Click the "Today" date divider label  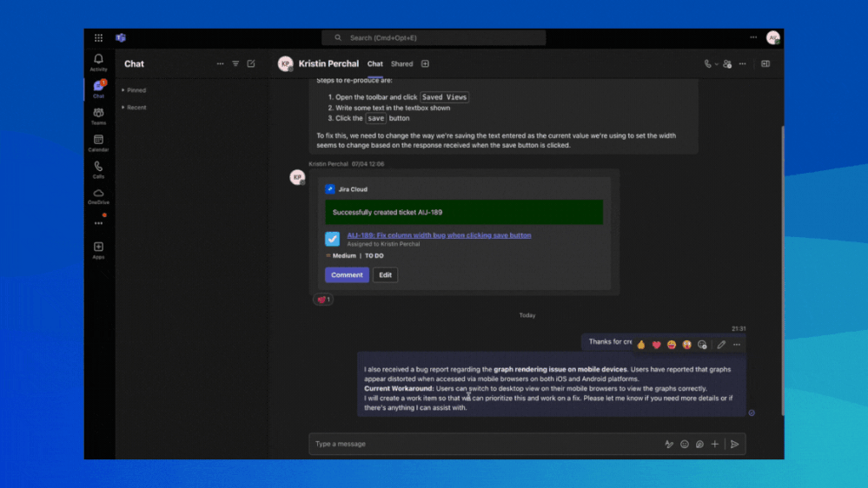point(527,315)
